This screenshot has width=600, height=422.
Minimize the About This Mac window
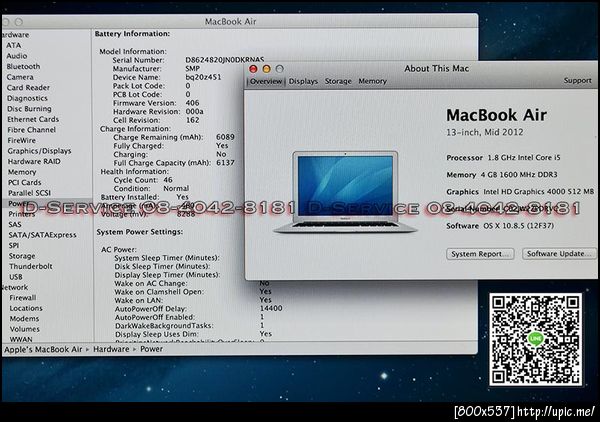point(266,69)
